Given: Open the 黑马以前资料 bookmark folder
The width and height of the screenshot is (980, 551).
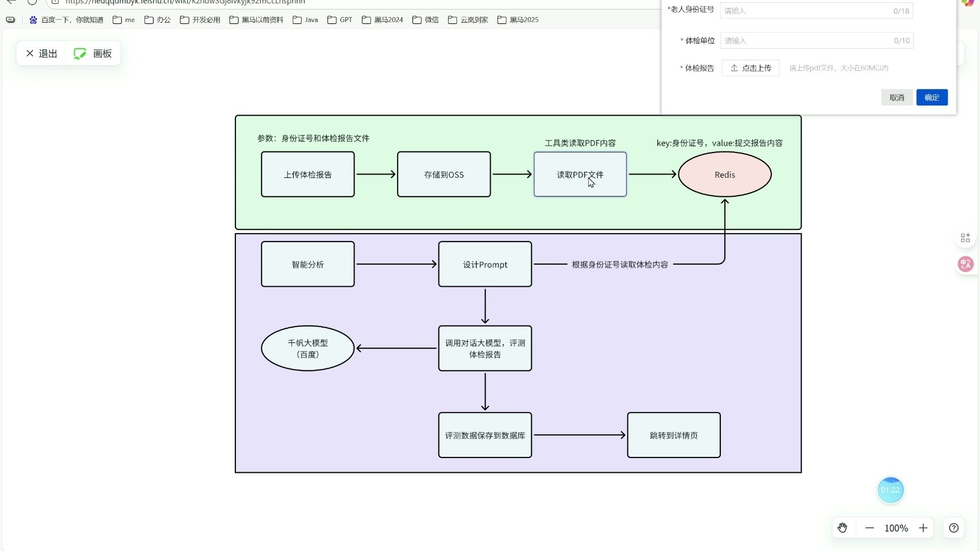Looking at the screenshot, I should click(256, 20).
